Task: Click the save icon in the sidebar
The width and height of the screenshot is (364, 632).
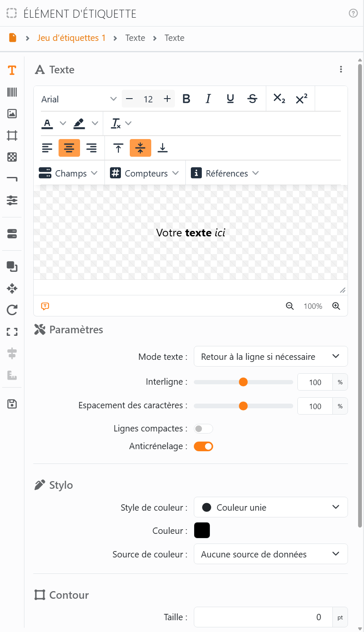Action: (12, 404)
